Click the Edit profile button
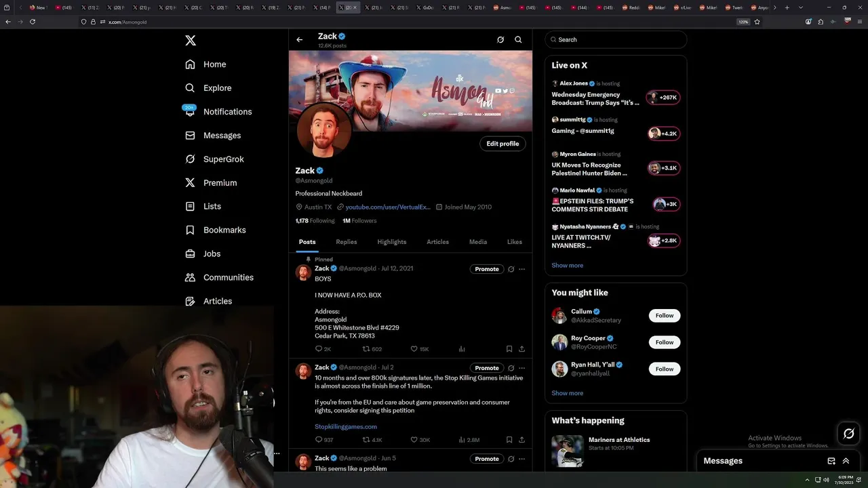The image size is (868, 488). [x=502, y=144]
